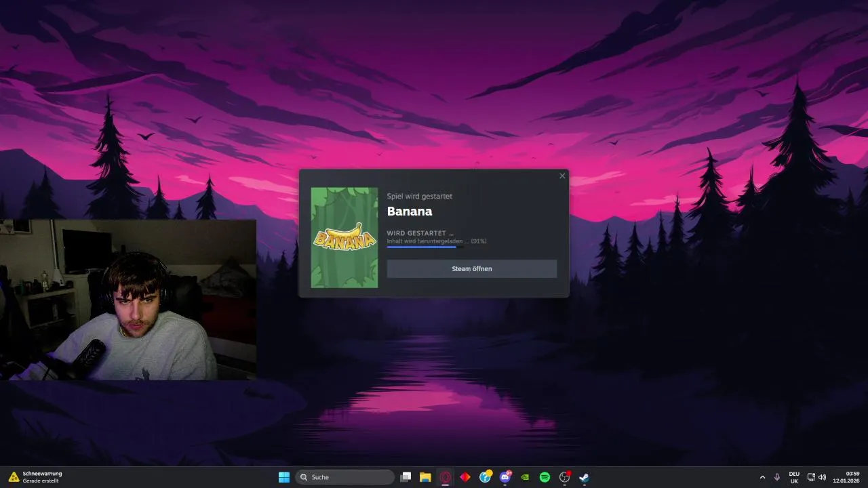Open Spotify from the taskbar

545,477
